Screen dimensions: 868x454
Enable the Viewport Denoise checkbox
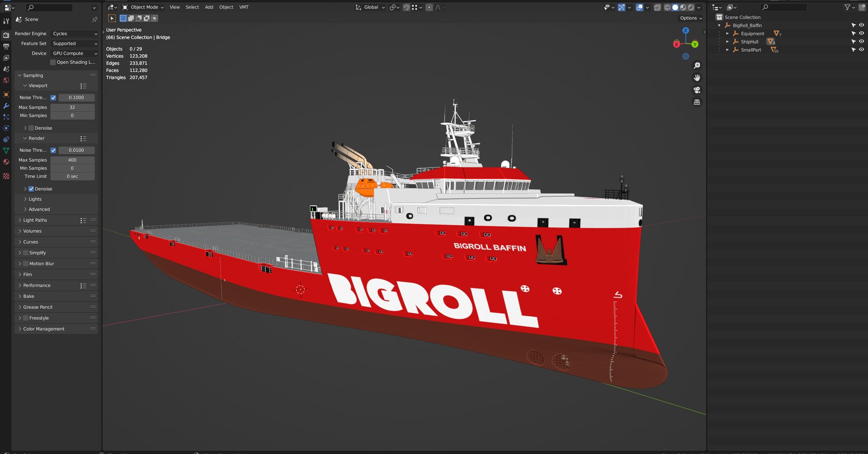point(31,128)
